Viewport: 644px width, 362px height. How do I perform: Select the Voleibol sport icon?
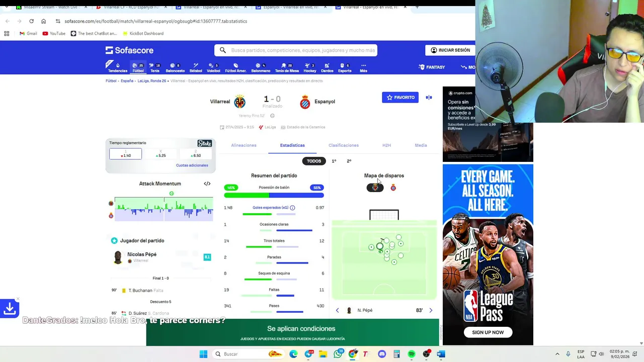pos(213,67)
